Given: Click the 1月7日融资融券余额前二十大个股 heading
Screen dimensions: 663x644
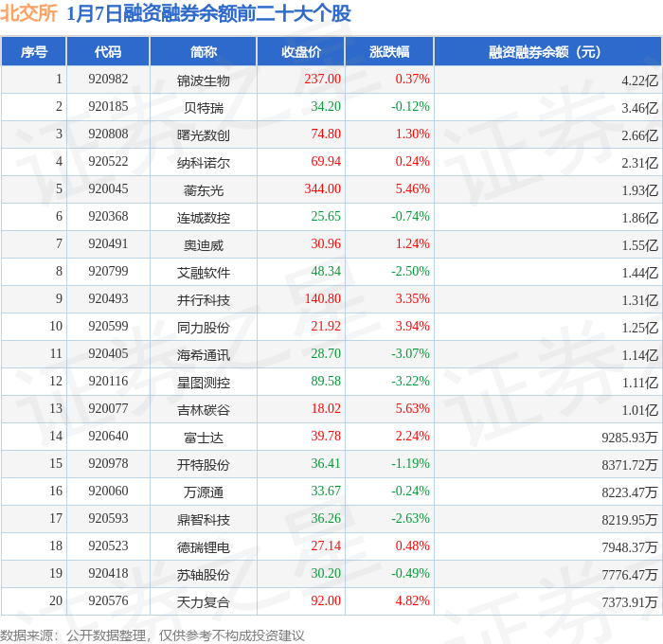Looking at the screenshot, I should click(x=209, y=13).
